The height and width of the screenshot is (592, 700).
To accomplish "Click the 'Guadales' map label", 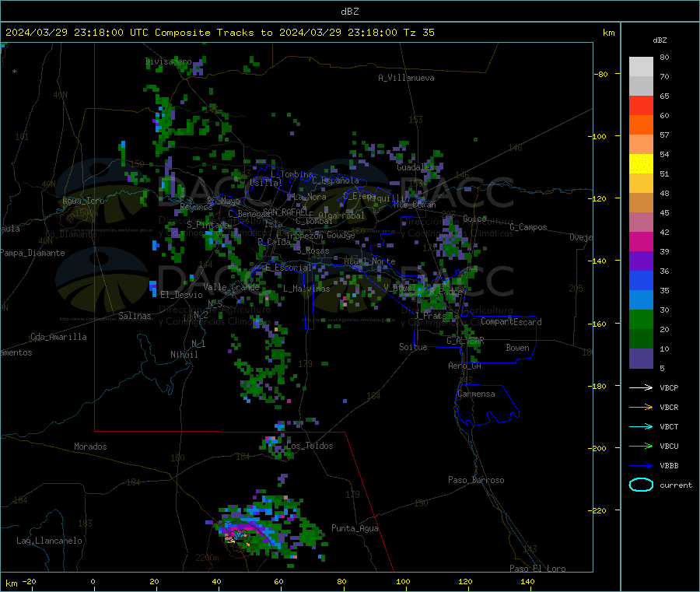I will pos(415,167).
